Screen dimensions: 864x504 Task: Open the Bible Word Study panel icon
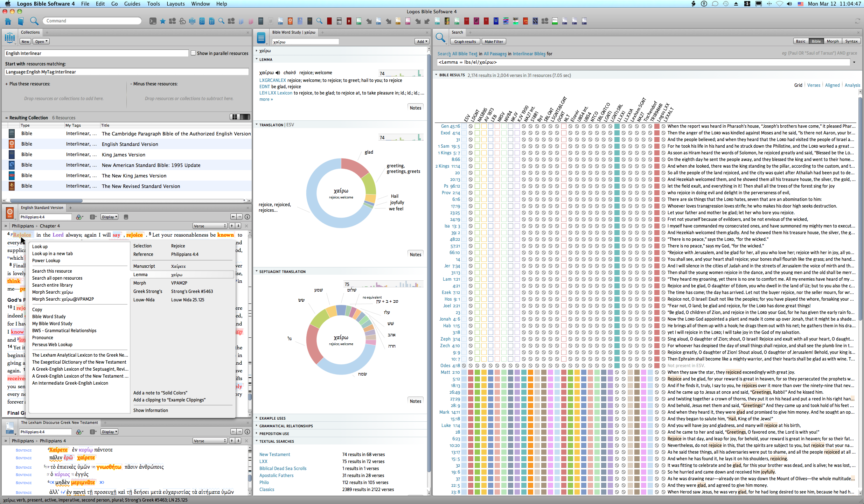coord(261,37)
